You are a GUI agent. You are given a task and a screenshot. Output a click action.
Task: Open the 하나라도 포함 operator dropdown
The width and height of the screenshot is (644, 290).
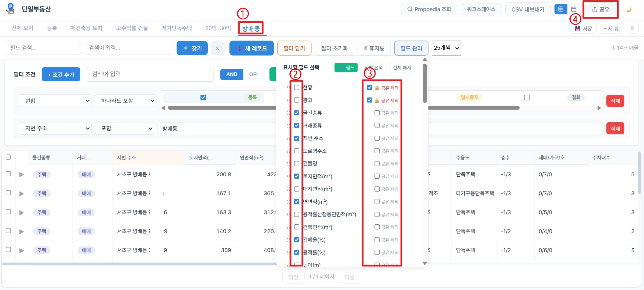pyautogui.click(x=125, y=101)
